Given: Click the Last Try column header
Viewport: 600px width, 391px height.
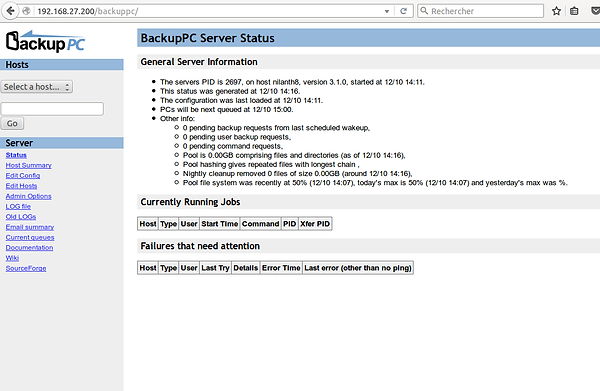Looking at the screenshot, I should click(215, 268).
